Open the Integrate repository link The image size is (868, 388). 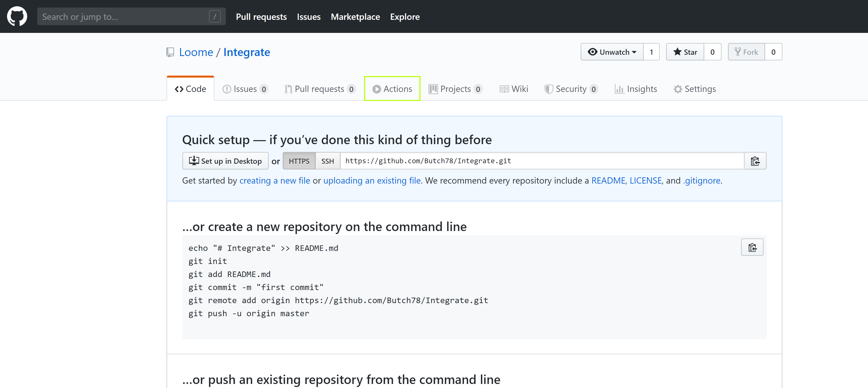247,52
